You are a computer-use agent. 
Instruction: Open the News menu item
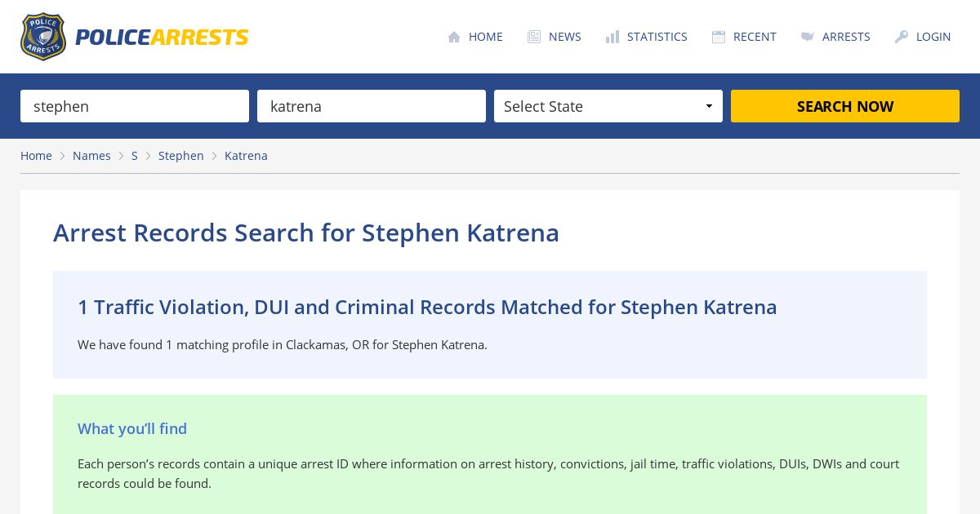point(564,37)
